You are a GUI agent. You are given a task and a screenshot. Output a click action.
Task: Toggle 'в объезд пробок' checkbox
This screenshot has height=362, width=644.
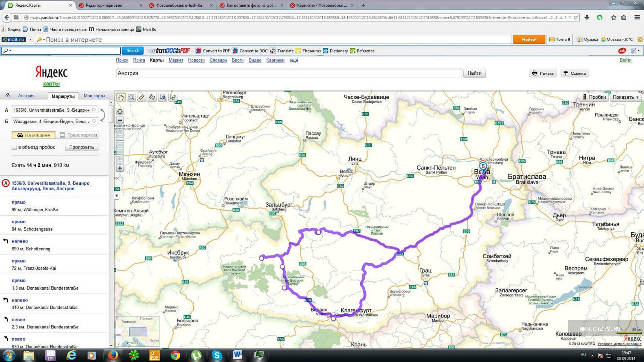coord(14,147)
